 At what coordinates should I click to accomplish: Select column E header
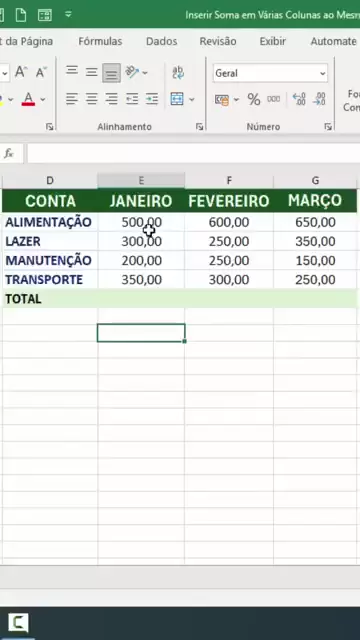(141, 180)
